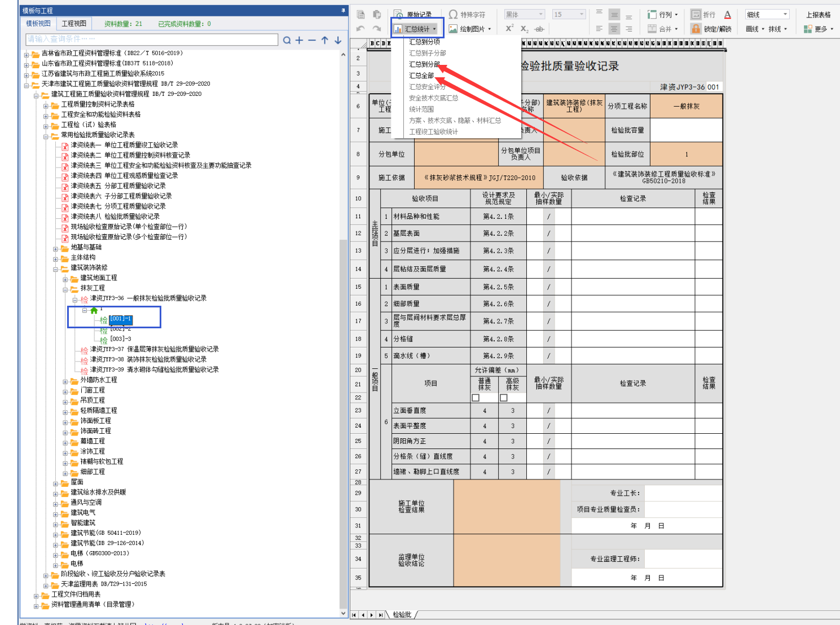840x625 pixels.
Task: Go to first sheet with navigation arrow
Action: click(x=354, y=615)
